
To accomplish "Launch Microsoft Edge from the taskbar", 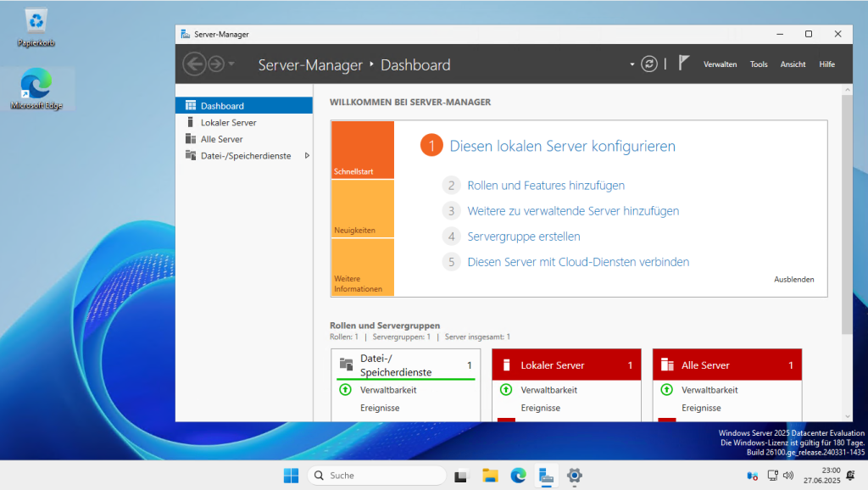I will click(518, 476).
